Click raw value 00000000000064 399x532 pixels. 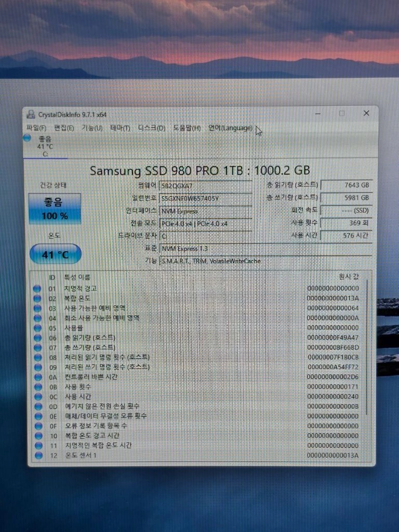(x=332, y=308)
